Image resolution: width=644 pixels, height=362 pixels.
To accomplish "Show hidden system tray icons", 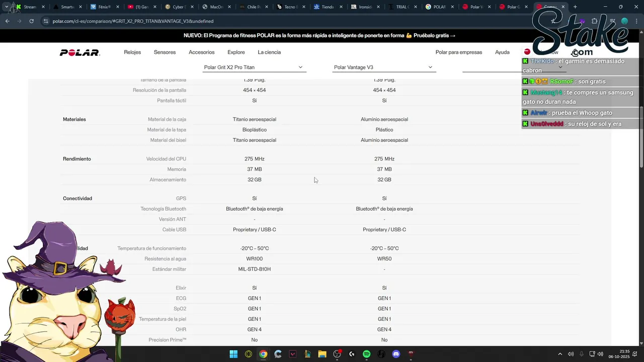I will pos(560,354).
